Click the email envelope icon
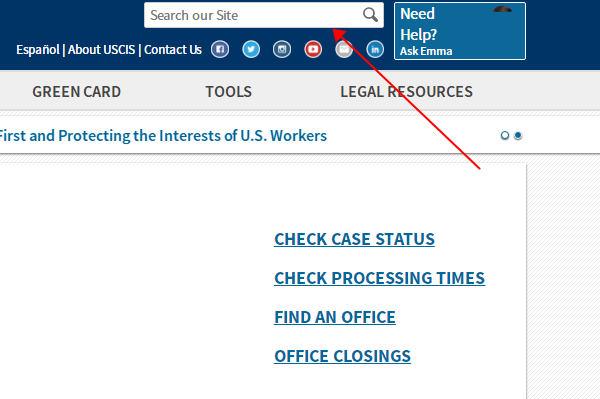 pyautogui.click(x=344, y=49)
